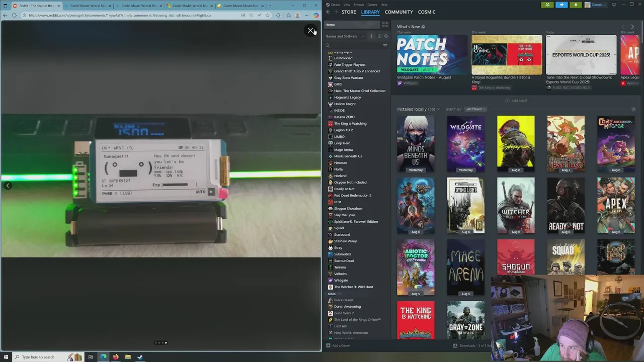Open the Edge Copilot icon
The height and width of the screenshot is (362, 644).
316,15
